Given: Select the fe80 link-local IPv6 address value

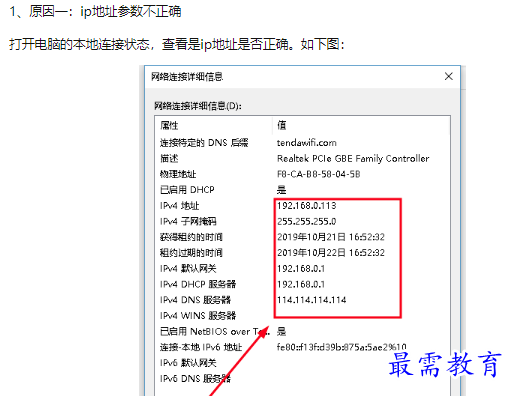Looking at the screenshot, I should tap(341, 347).
